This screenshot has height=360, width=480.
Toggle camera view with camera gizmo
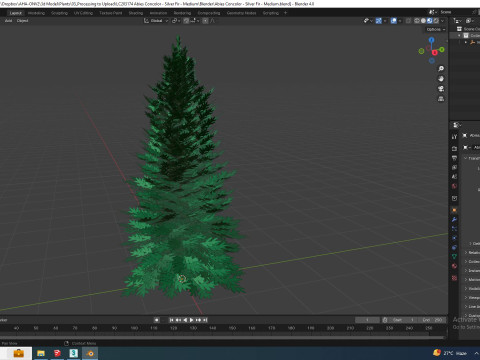click(x=441, y=89)
